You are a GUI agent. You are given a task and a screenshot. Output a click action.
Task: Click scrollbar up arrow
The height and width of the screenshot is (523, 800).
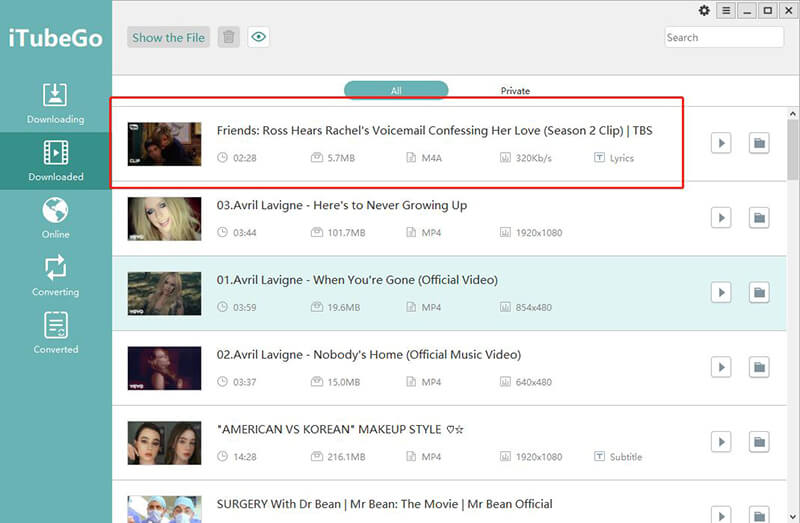coord(793,113)
